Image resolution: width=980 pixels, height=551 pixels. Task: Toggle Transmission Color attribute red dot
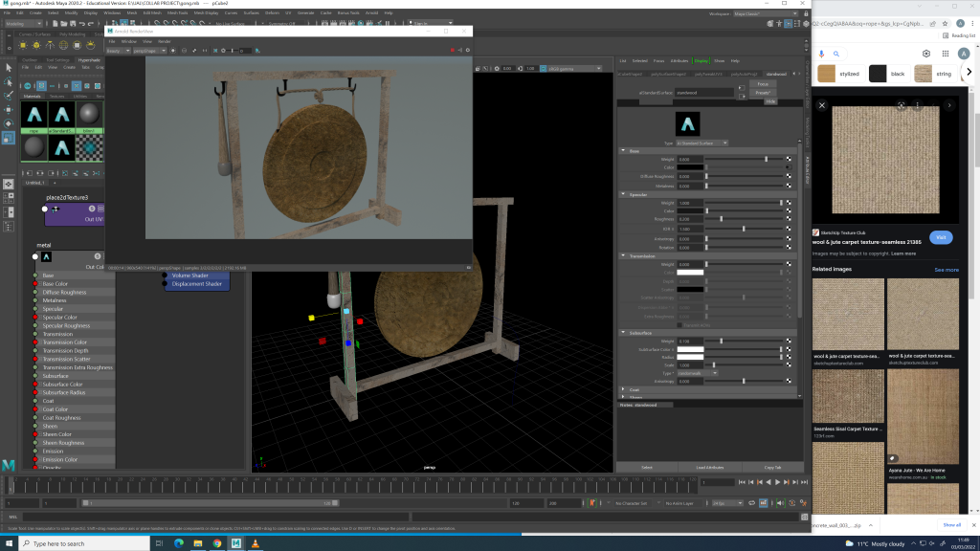coord(35,342)
